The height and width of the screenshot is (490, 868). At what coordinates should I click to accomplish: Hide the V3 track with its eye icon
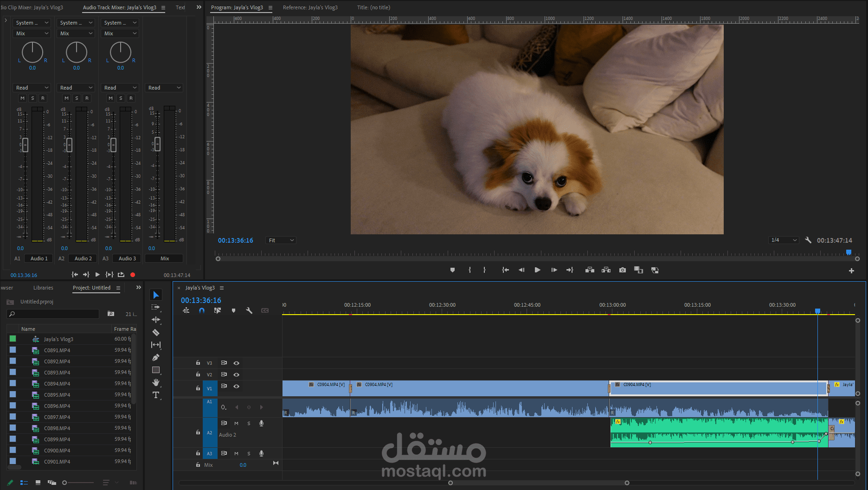(x=236, y=363)
